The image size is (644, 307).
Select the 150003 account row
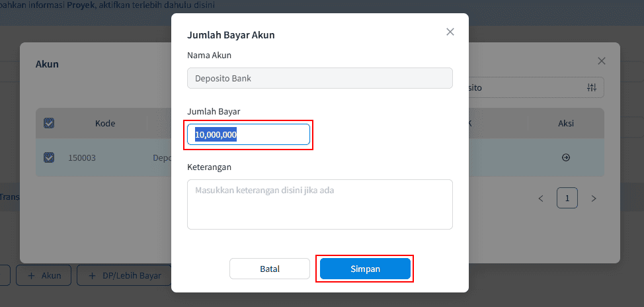82,157
